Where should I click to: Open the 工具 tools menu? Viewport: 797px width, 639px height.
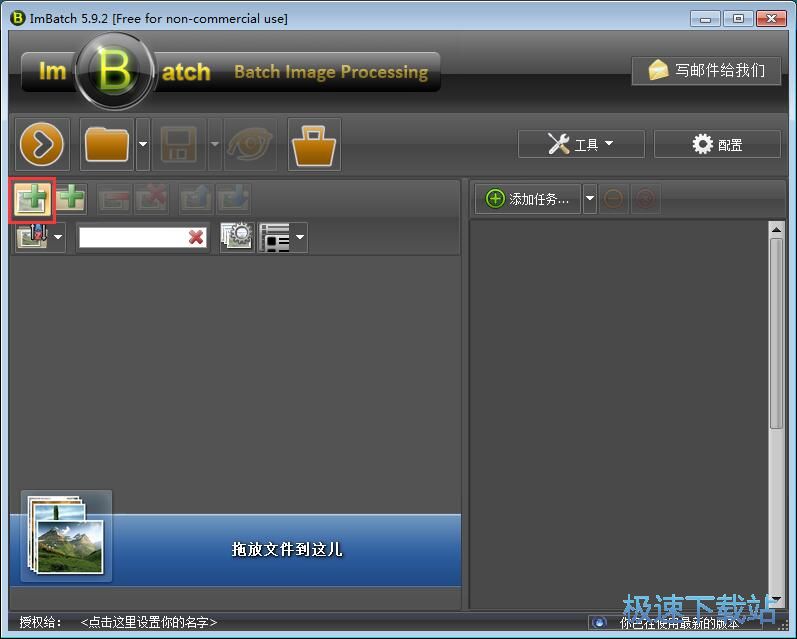pyautogui.click(x=581, y=144)
